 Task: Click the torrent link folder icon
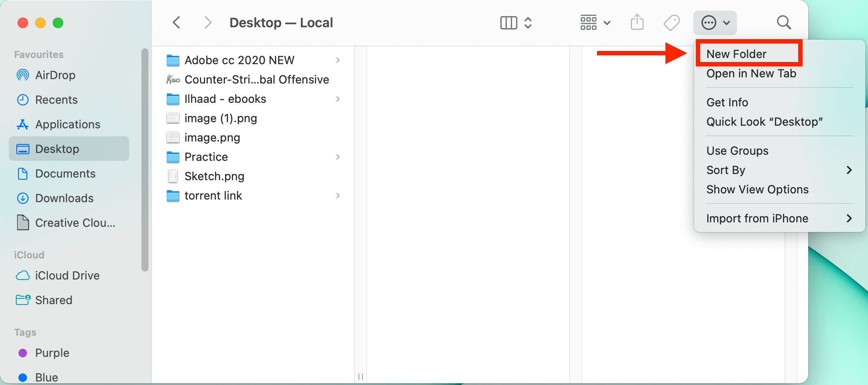pos(173,196)
